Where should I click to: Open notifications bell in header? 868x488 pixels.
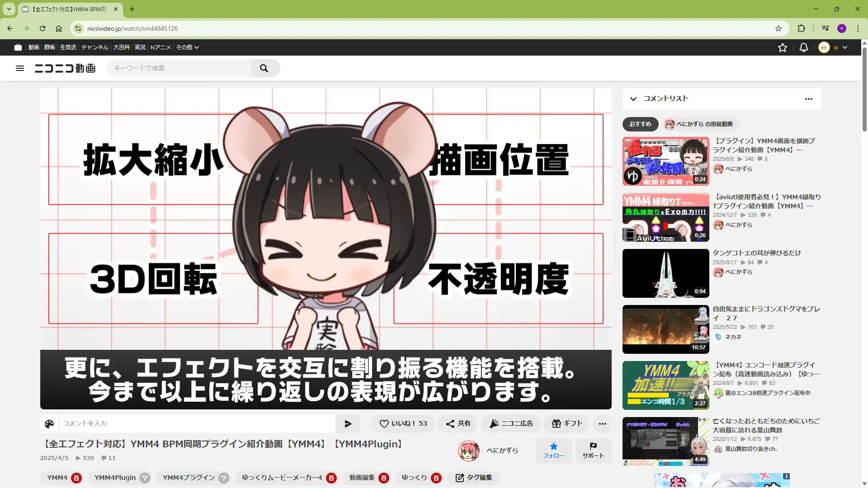[804, 47]
